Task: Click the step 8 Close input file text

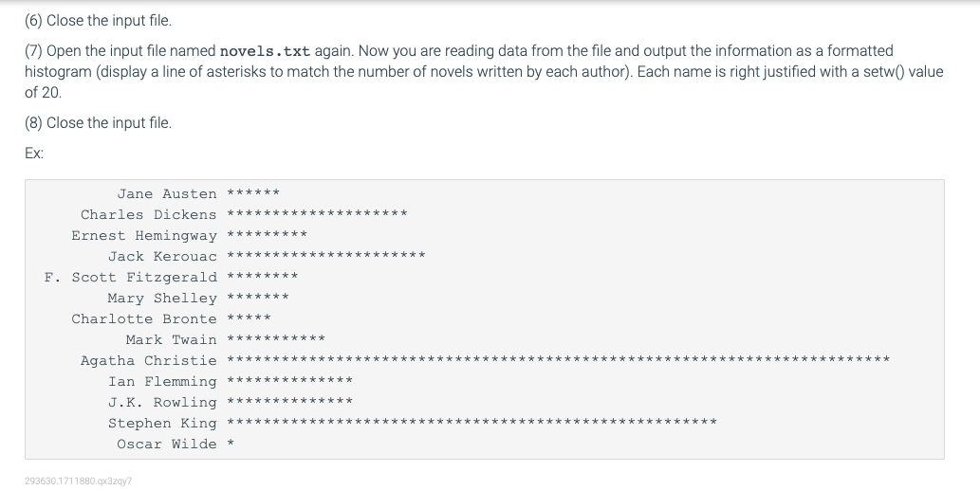Action: [x=98, y=123]
